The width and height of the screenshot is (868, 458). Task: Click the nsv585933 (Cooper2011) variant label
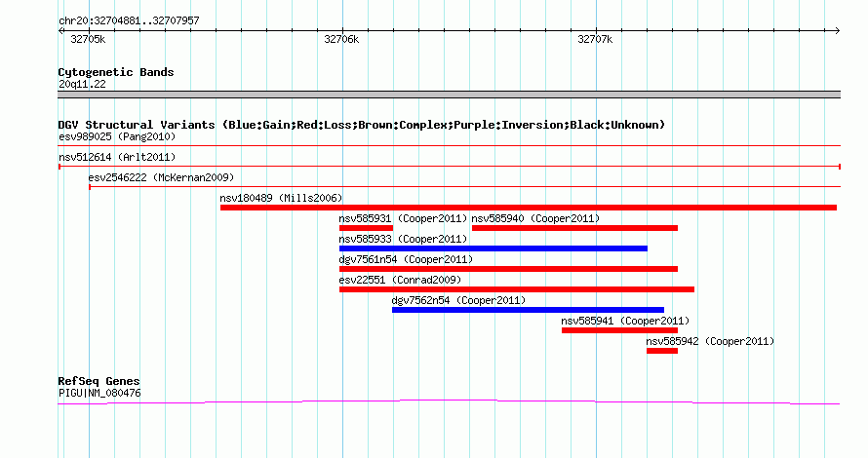(x=403, y=239)
